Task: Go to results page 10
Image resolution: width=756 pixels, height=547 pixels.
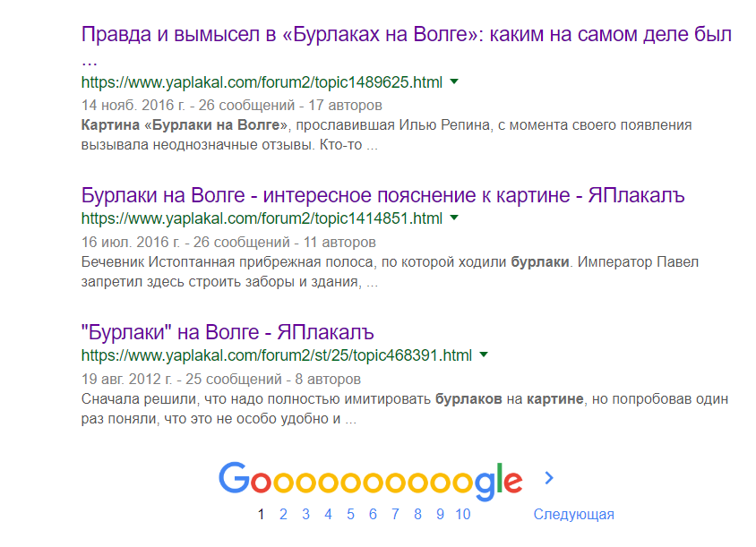Action: (463, 514)
